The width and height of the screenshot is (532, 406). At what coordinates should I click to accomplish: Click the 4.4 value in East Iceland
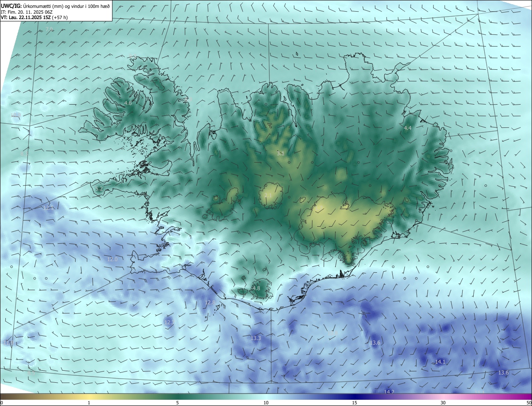pyautogui.click(x=407, y=128)
